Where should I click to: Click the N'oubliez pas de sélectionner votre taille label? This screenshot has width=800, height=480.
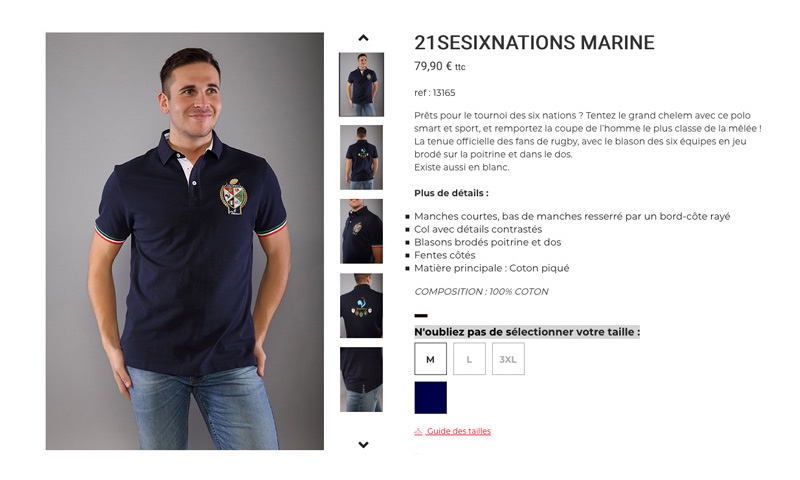tap(527, 332)
